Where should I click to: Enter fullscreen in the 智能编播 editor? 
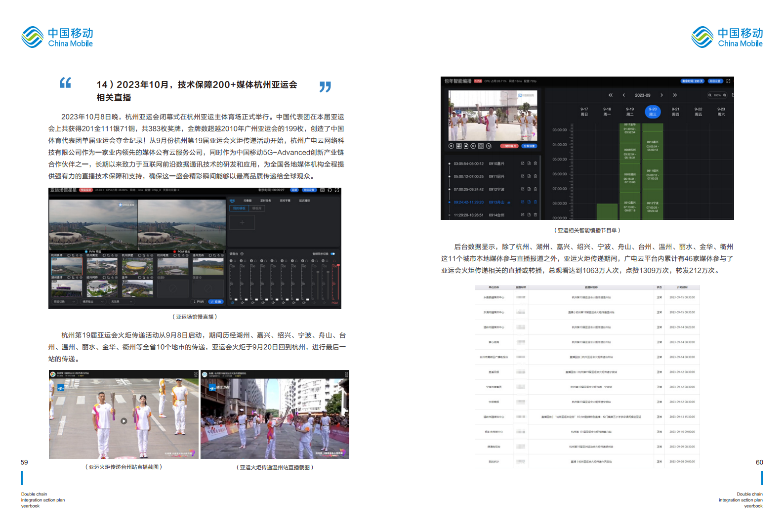point(728,81)
